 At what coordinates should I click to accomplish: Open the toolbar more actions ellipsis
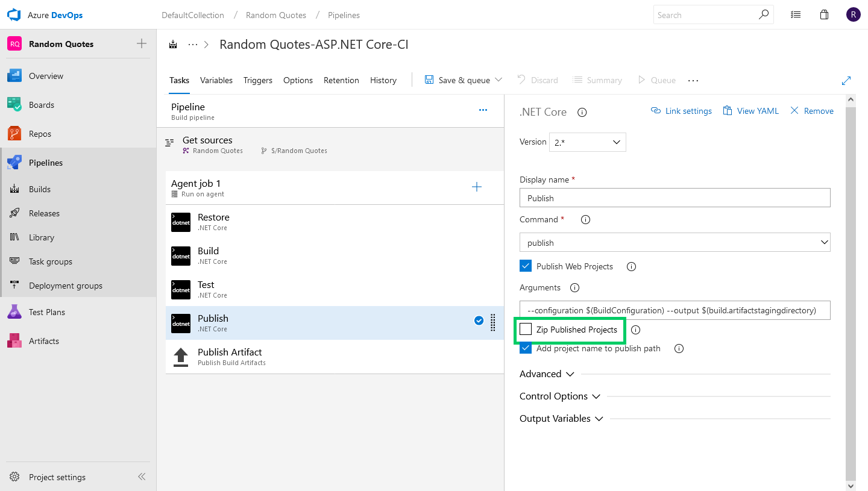tap(693, 80)
